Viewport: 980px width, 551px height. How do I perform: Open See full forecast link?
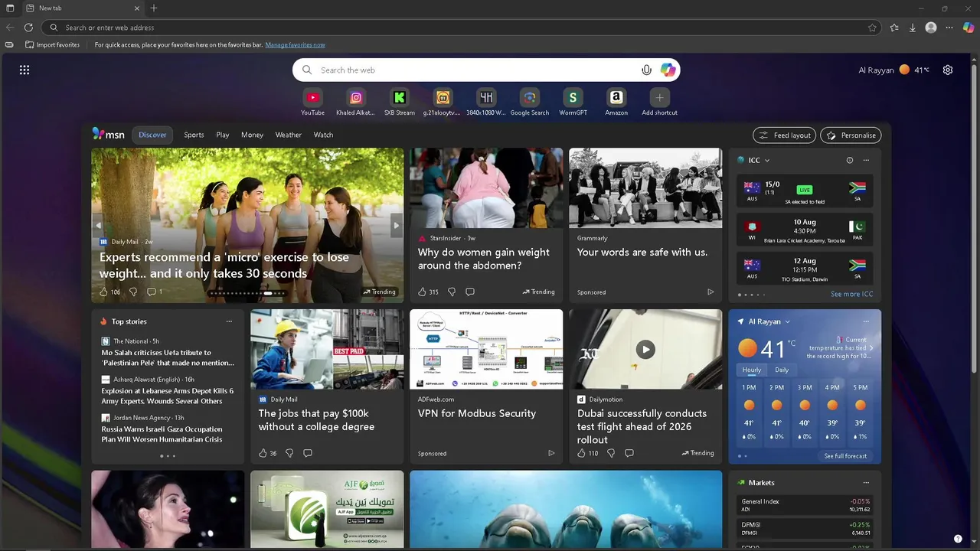tap(845, 456)
